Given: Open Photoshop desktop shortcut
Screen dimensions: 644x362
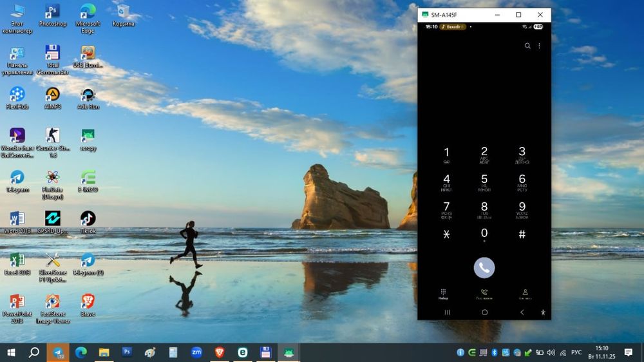Looking at the screenshot, I should pos(53,15).
